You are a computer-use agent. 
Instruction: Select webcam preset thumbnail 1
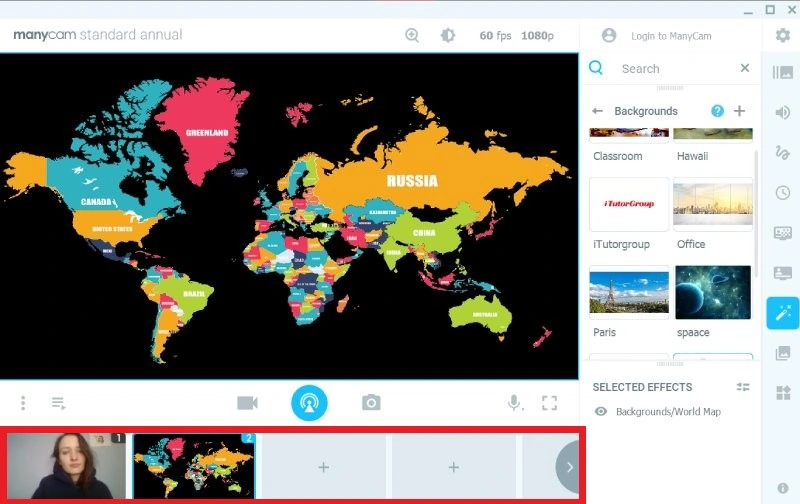click(66, 466)
